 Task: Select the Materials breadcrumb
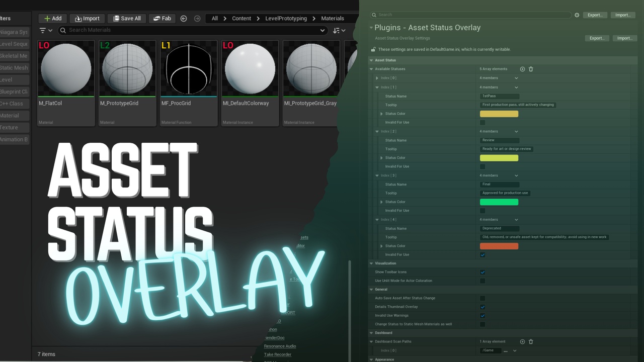tap(333, 19)
